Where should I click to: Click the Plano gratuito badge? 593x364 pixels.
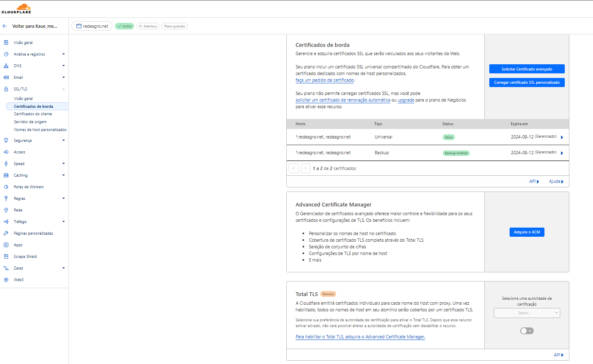point(175,26)
